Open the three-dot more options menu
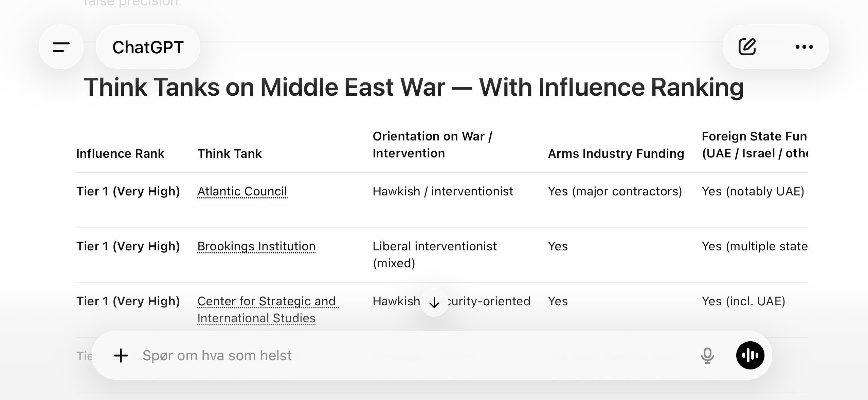Viewport: 868px width, 400px height. pos(804,47)
